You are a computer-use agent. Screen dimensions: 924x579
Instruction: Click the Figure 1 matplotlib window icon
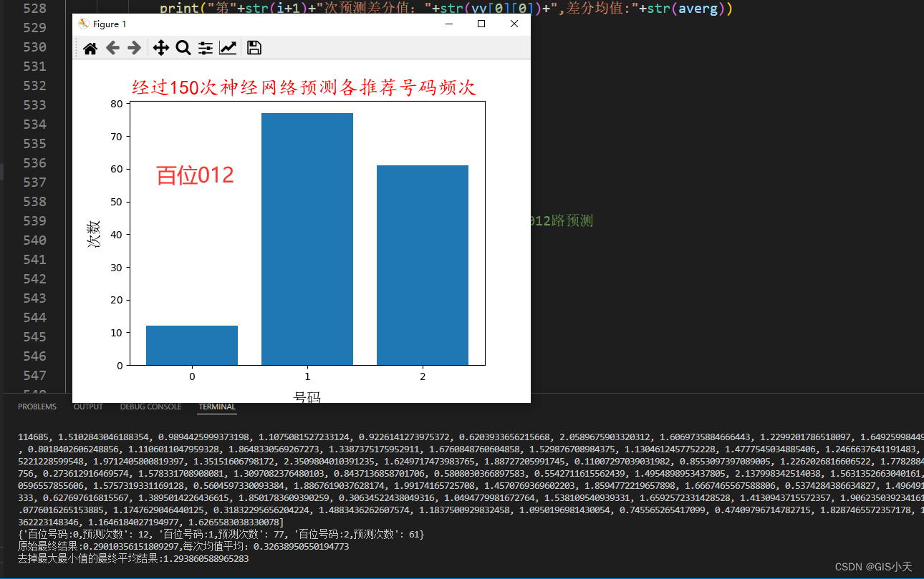(x=84, y=24)
